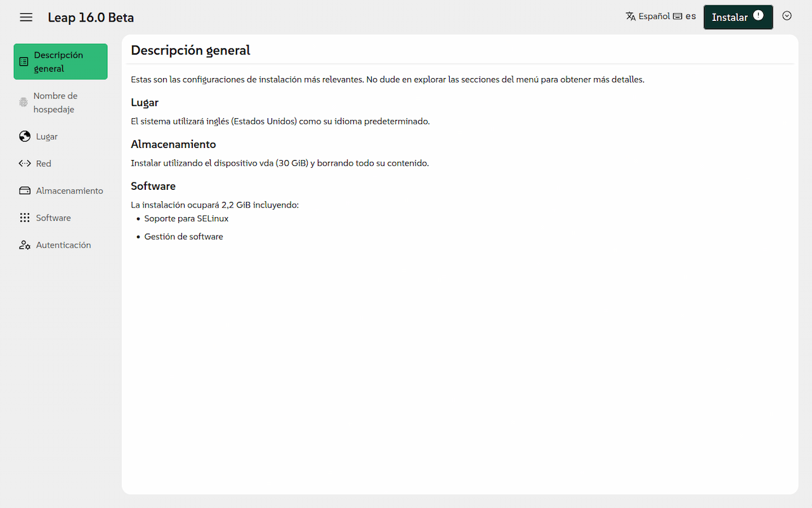The width and height of the screenshot is (812, 508).
Task: Click the fingerprint icon for Nombre de hospedaje
Action: tap(23, 102)
